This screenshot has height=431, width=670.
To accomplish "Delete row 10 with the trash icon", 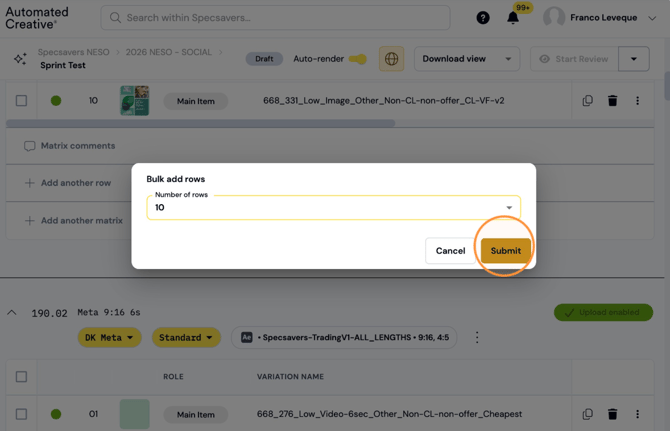I will click(x=612, y=101).
